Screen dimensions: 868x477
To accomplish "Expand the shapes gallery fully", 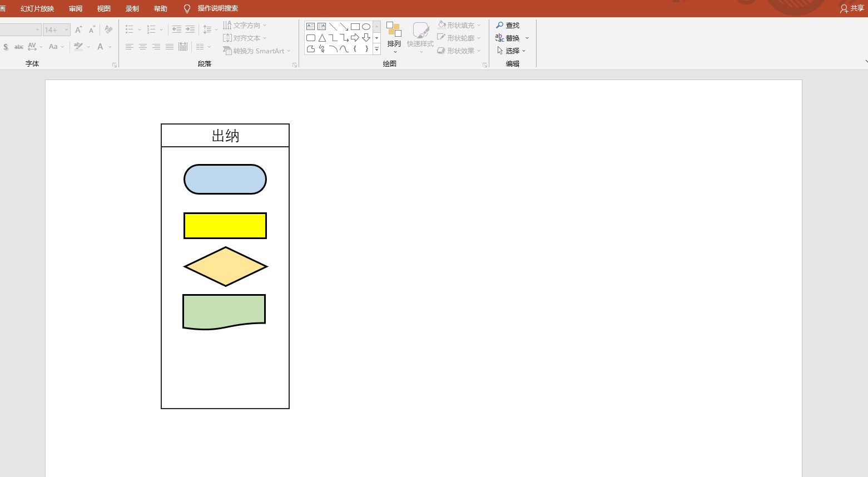I will click(x=376, y=49).
